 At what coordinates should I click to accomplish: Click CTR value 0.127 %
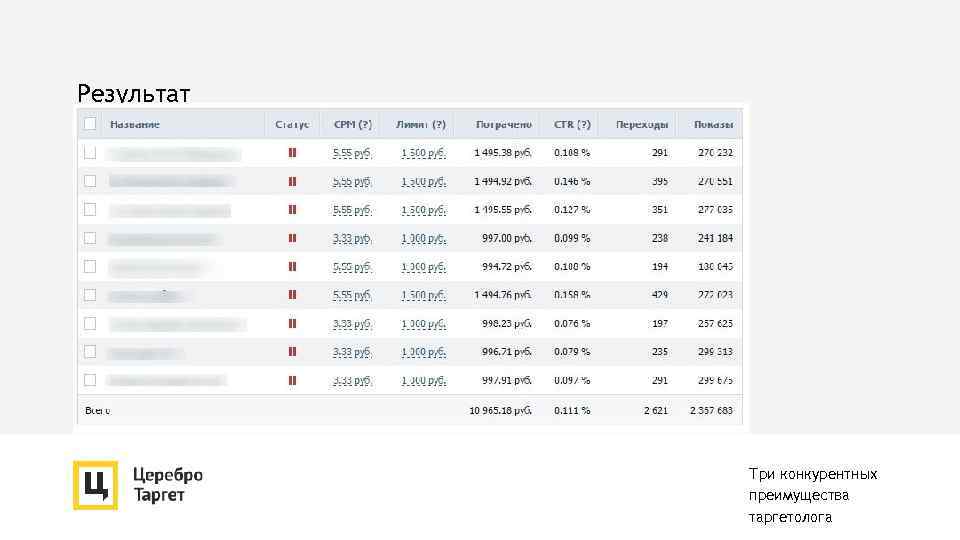pos(572,209)
